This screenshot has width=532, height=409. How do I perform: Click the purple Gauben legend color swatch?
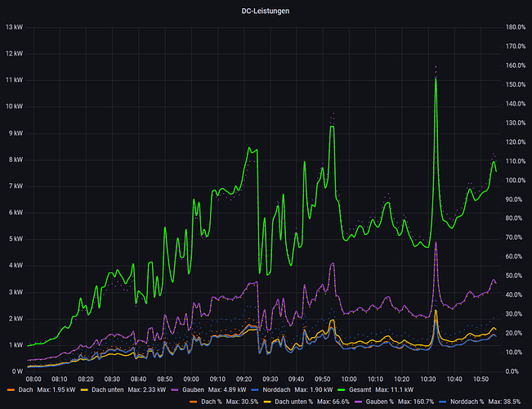pyautogui.click(x=175, y=389)
